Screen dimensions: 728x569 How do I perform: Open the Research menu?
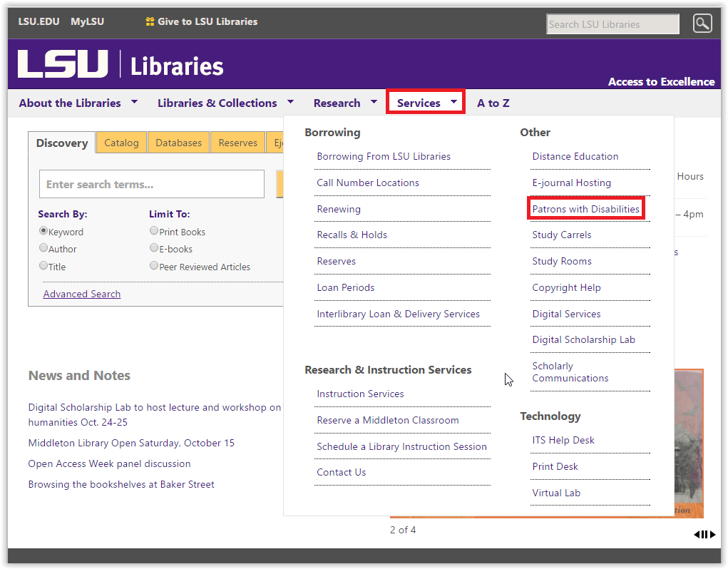tap(337, 103)
